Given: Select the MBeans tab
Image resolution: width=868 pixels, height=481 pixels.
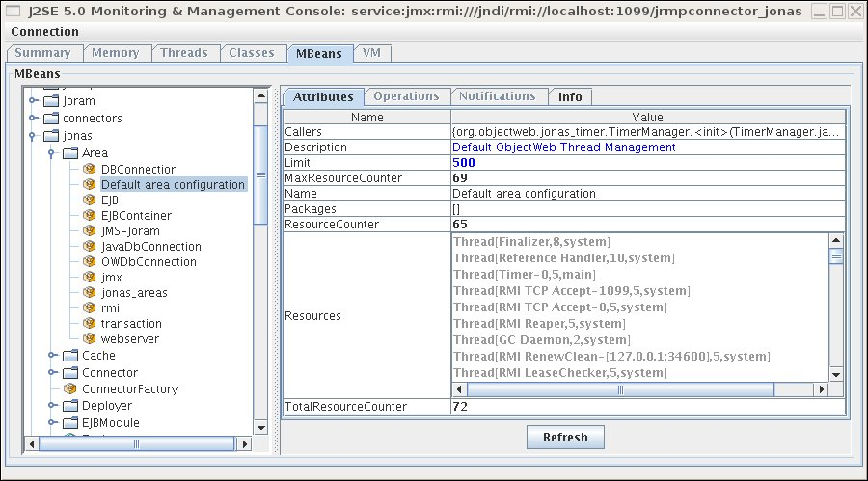Looking at the screenshot, I should click(319, 54).
